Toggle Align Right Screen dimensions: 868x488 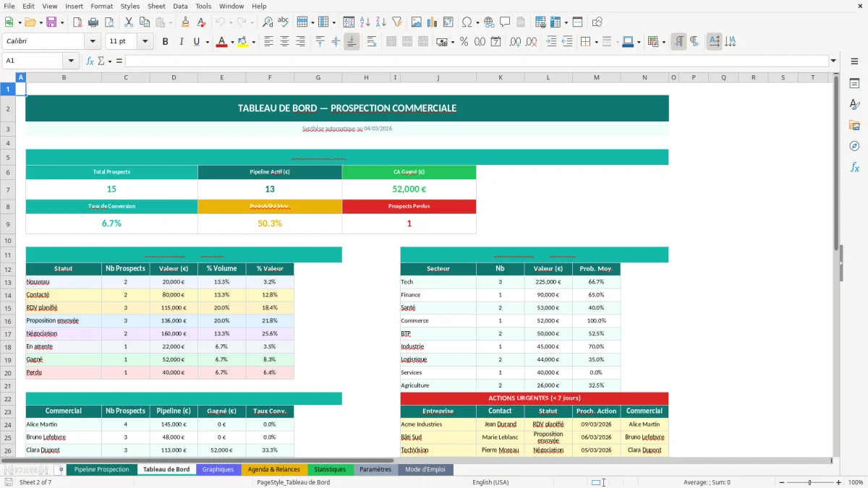(x=301, y=42)
